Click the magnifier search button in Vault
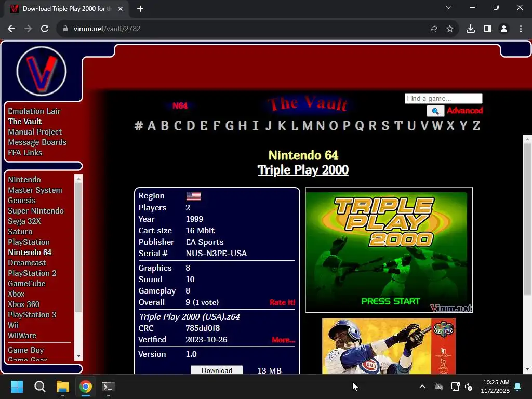532x399 pixels. [435, 111]
